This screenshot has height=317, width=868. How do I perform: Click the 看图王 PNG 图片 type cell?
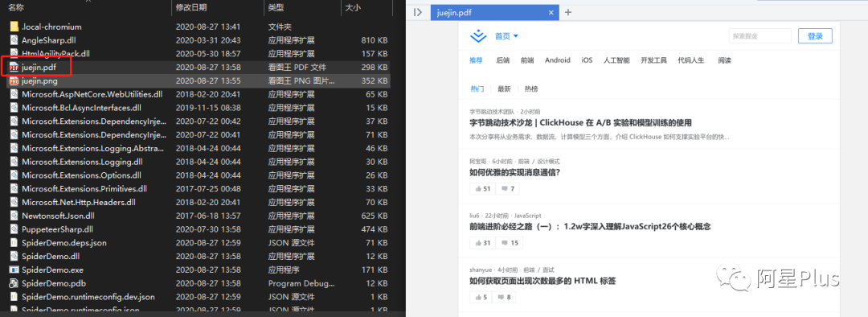301,81
